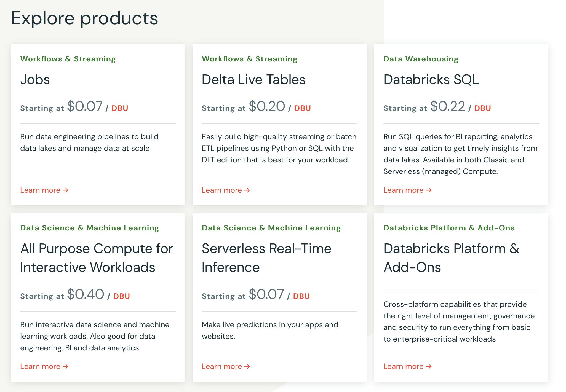Click the Delta Live Tables heading
Screen dimensions: 566x392
pos(253,80)
